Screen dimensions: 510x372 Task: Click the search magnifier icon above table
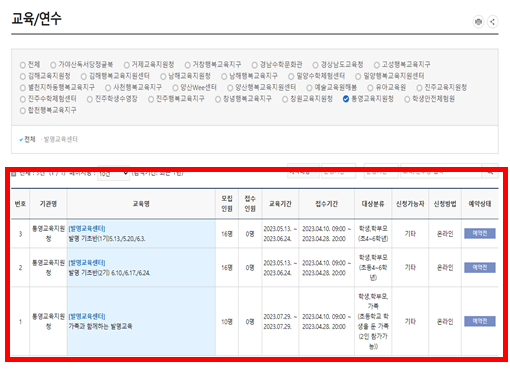point(490,171)
